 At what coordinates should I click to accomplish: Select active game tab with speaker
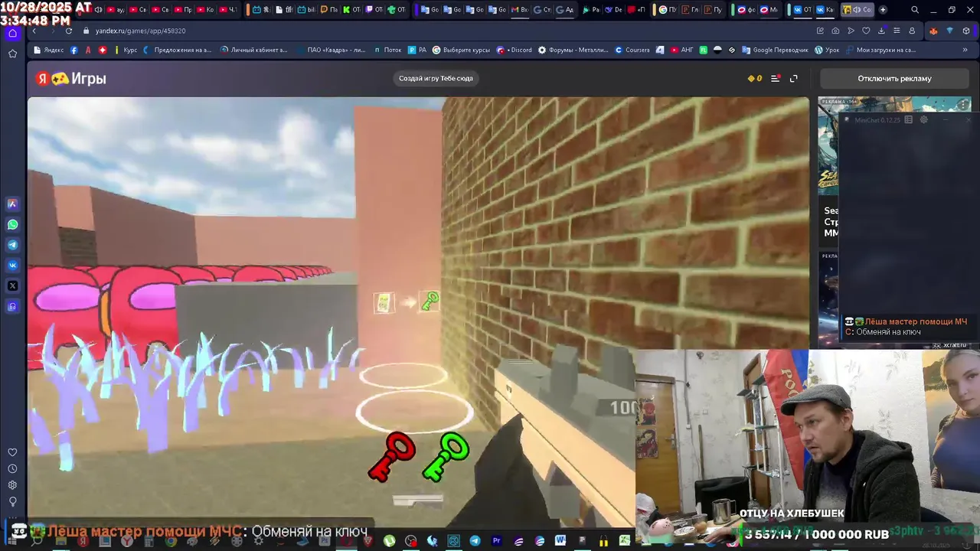tap(856, 10)
